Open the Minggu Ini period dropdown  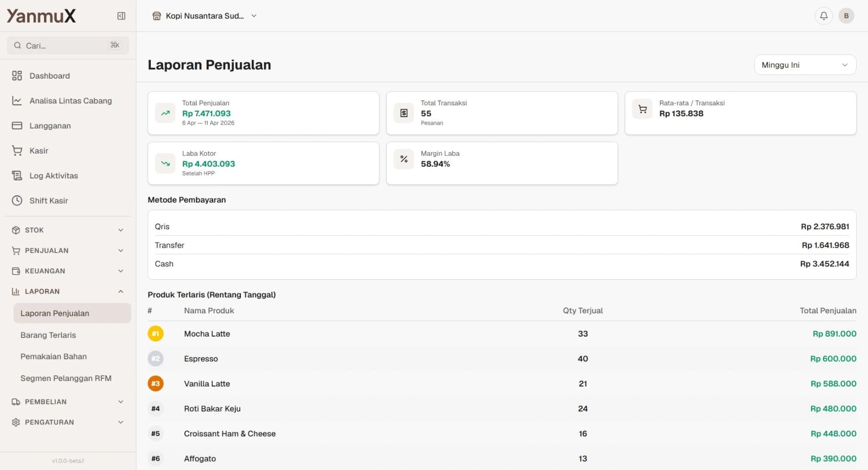click(x=805, y=65)
